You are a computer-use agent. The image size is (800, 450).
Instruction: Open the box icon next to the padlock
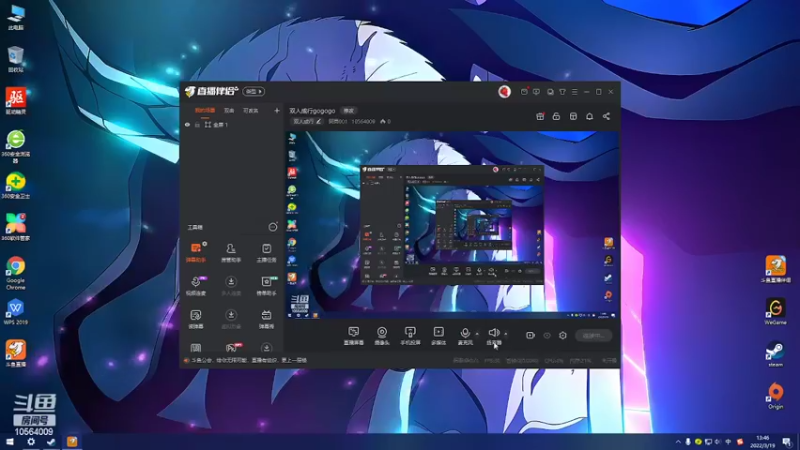pos(573,116)
